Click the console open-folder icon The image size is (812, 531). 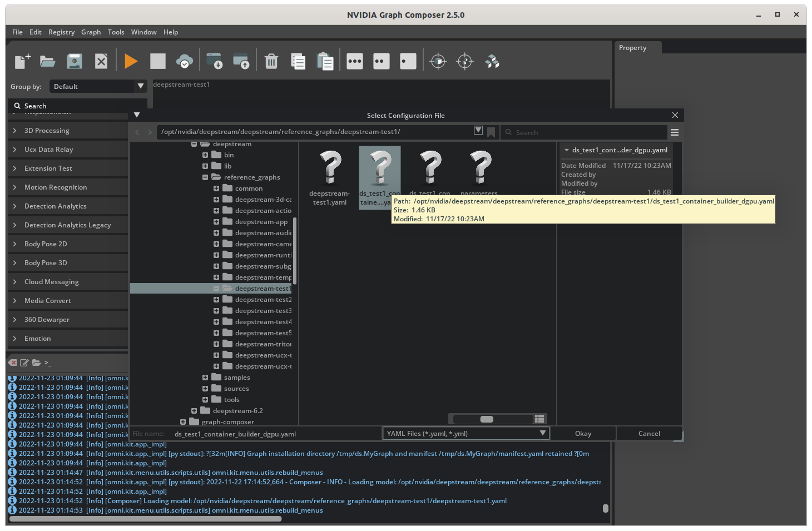pyautogui.click(x=36, y=363)
